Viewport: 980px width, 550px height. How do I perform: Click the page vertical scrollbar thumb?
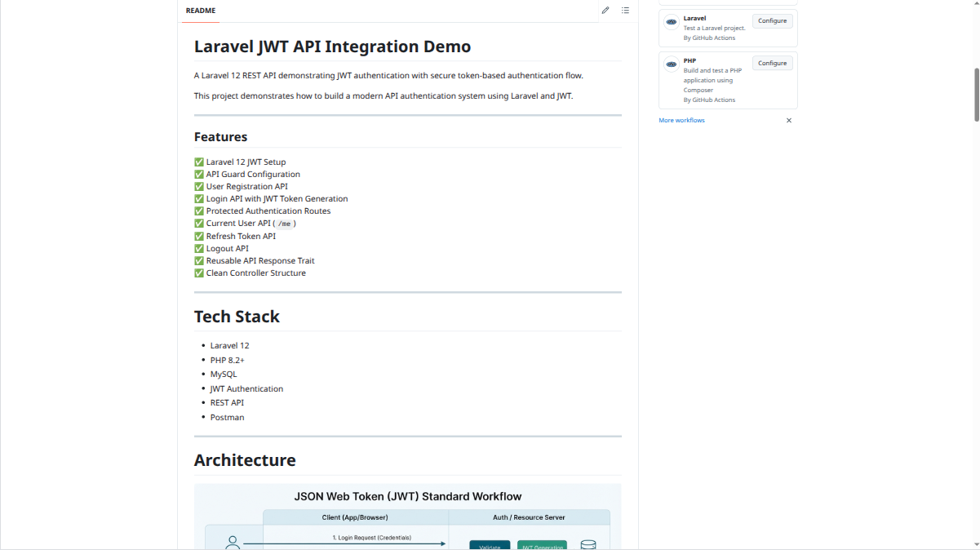click(975, 94)
